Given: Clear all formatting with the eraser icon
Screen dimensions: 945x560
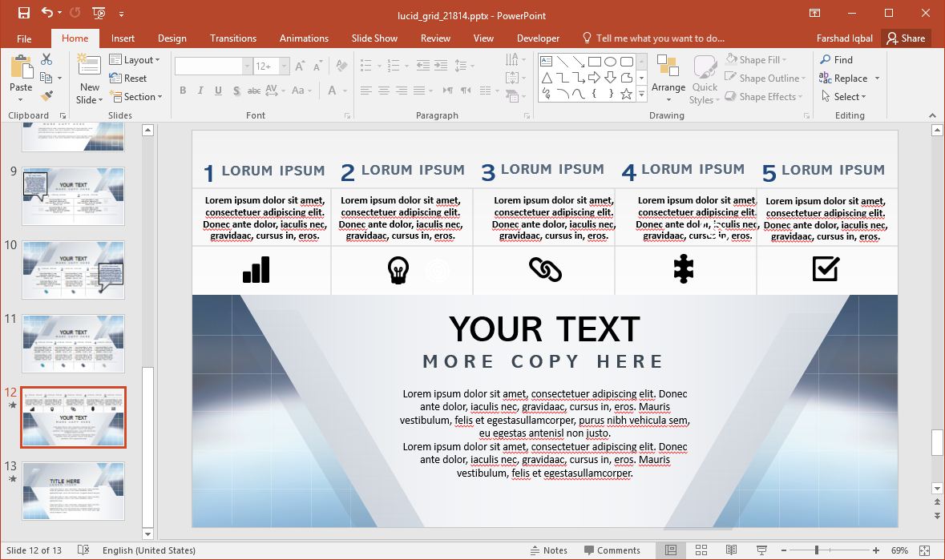Looking at the screenshot, I should click(341, 66).
